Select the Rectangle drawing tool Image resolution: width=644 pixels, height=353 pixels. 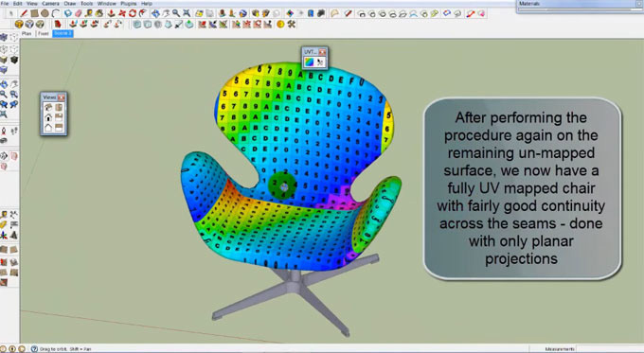(x=34, y=13)
